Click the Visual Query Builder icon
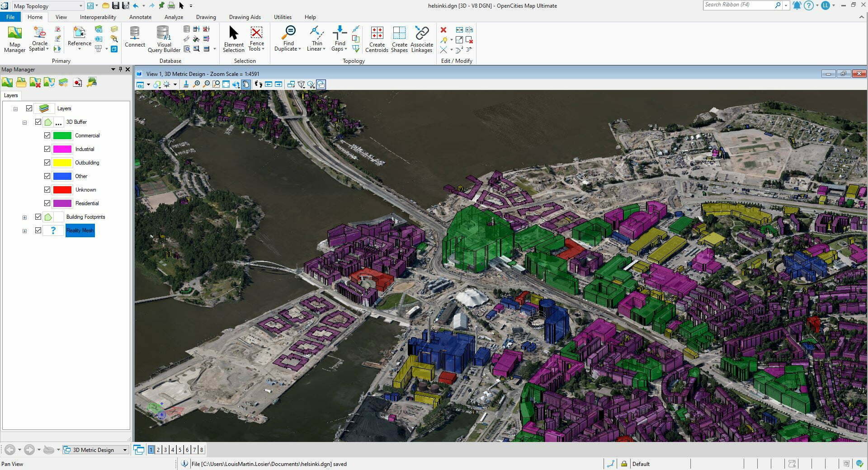The width and height of the screenshot is (868, 470). click(x=164, y=38)
